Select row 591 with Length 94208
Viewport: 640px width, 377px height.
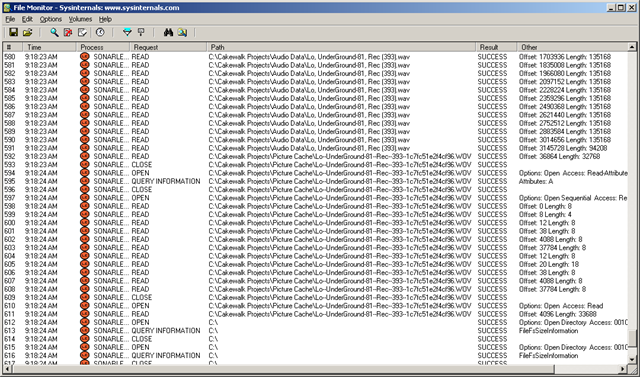click(316, 148)
